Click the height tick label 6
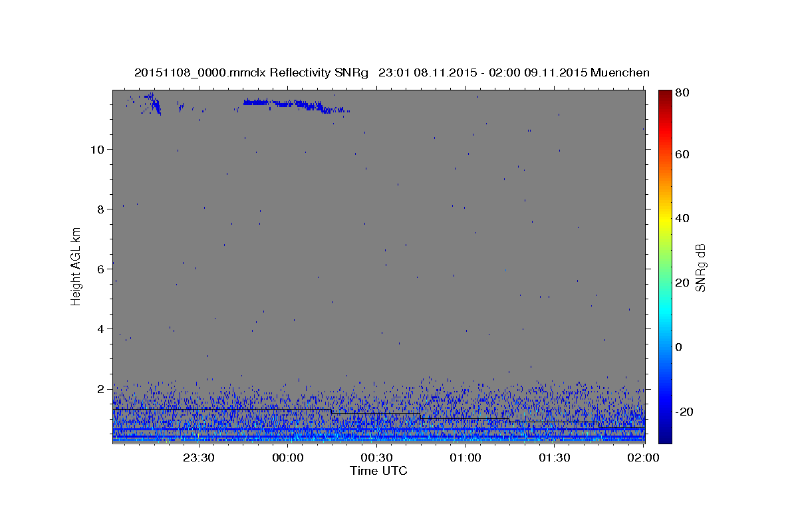The height and width of the screenshot is (532, 798). click(x=102, y=269)
